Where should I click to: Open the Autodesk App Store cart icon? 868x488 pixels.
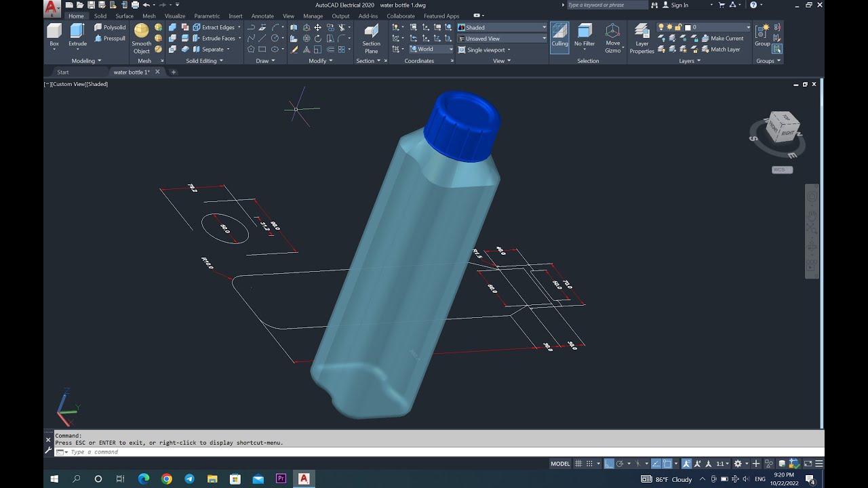[722, 5]
